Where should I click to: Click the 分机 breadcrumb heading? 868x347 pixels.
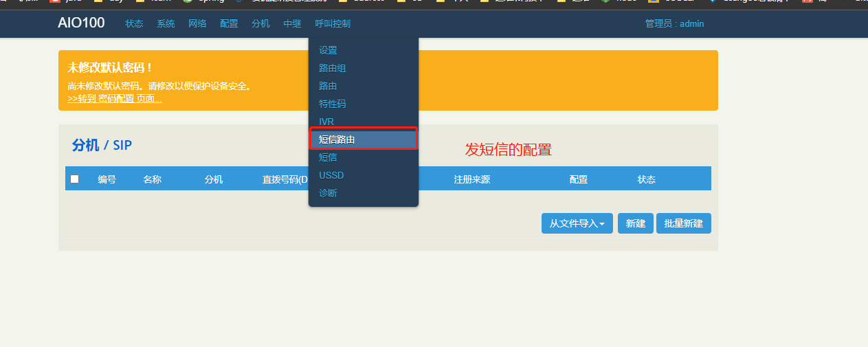tap(85, 145)
